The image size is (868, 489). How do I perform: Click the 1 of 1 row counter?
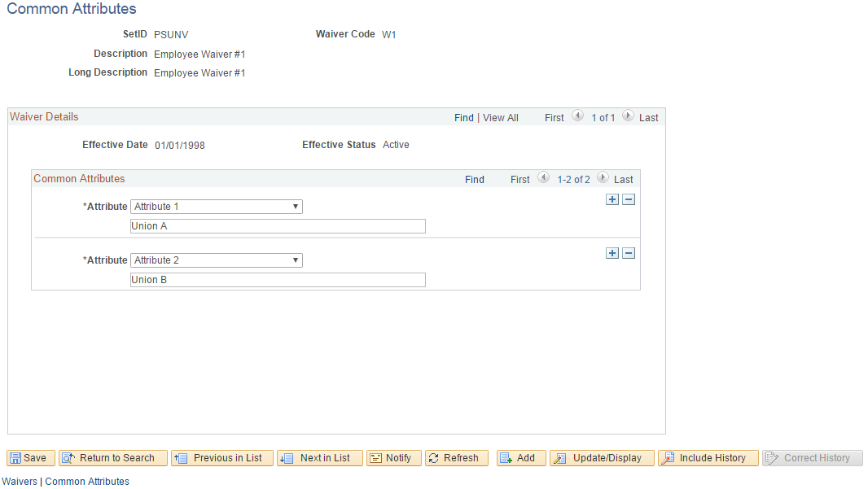pyautogui.click(x=603, y=118)
